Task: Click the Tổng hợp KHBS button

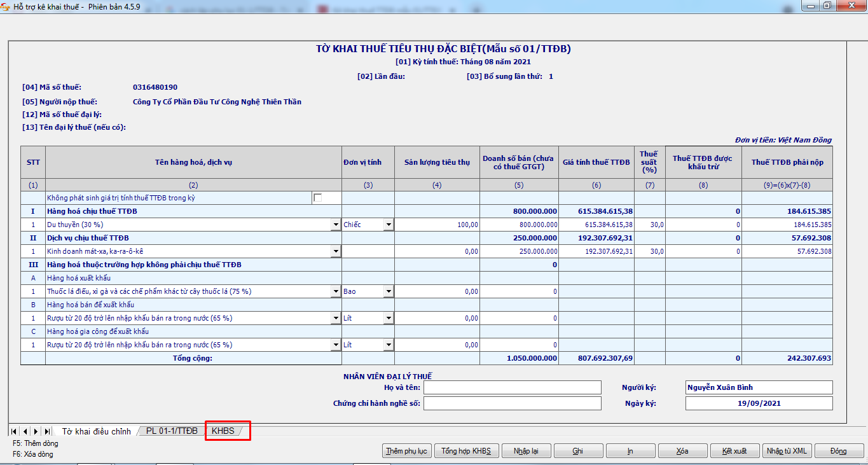Action: click(x=466, y=451)
